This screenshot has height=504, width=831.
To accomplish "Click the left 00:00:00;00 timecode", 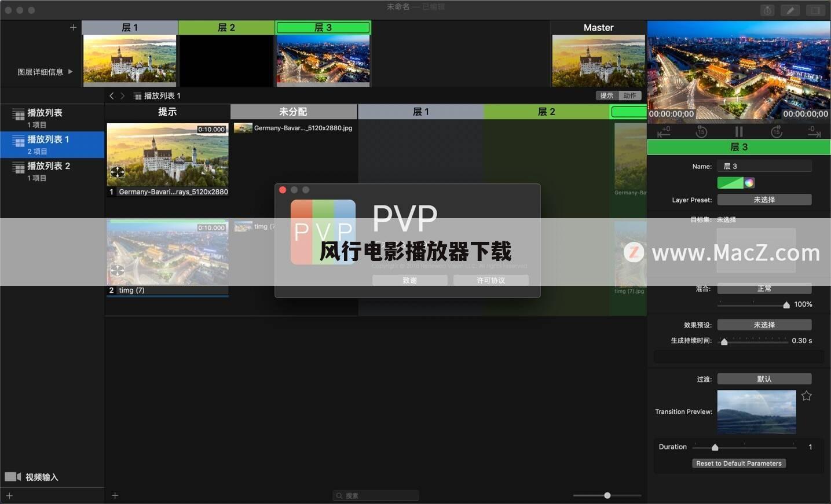I will point(671,114).
